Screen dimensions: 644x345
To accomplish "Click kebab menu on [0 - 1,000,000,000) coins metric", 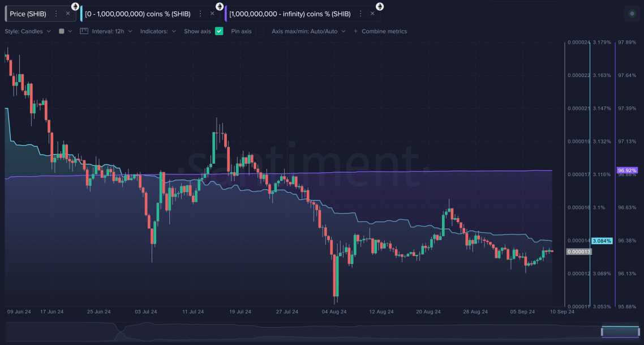I will (x=200, y=13).
